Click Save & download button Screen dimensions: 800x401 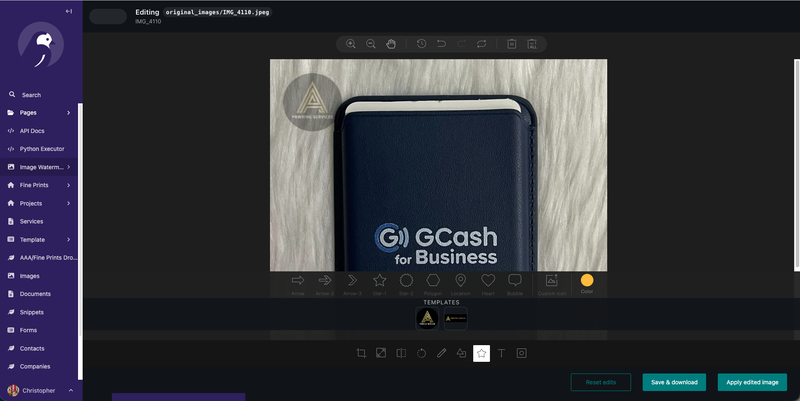(x=674, y=382)
